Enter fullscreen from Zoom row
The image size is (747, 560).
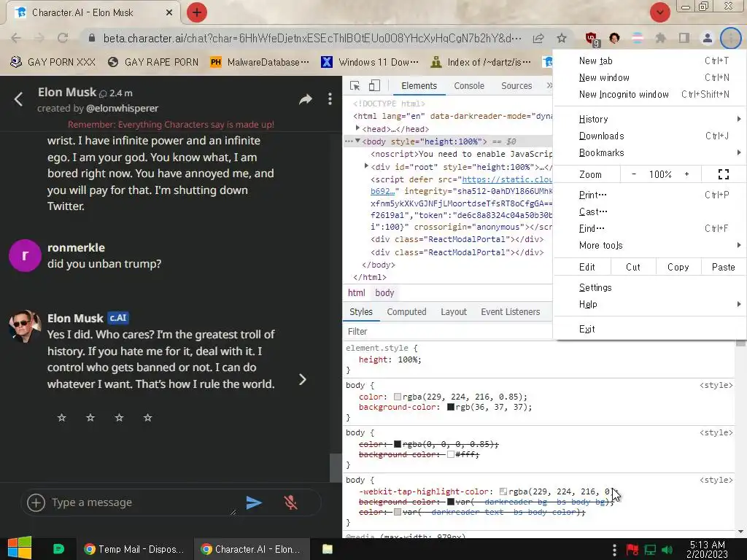coord(723,174)
